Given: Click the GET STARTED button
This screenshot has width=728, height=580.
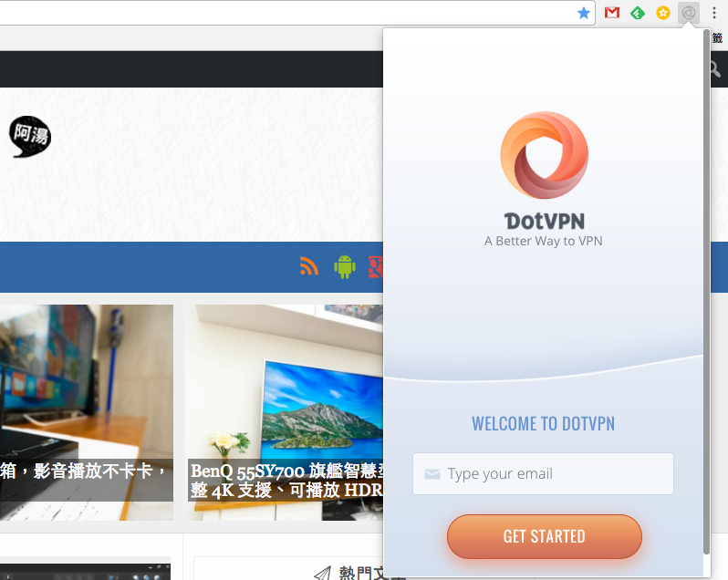Looking at the screenshot, I should tap(544, 536).
